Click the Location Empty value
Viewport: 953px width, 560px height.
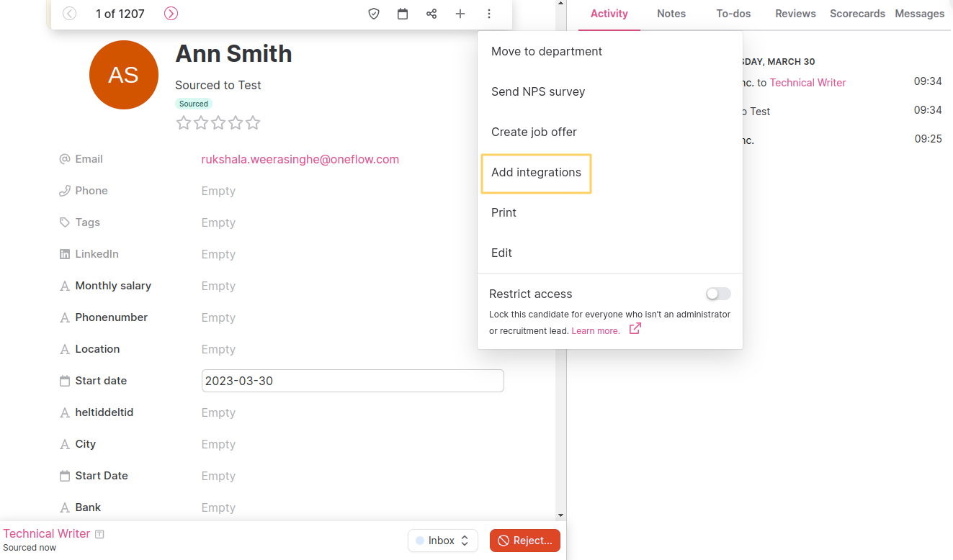(218, 349)
